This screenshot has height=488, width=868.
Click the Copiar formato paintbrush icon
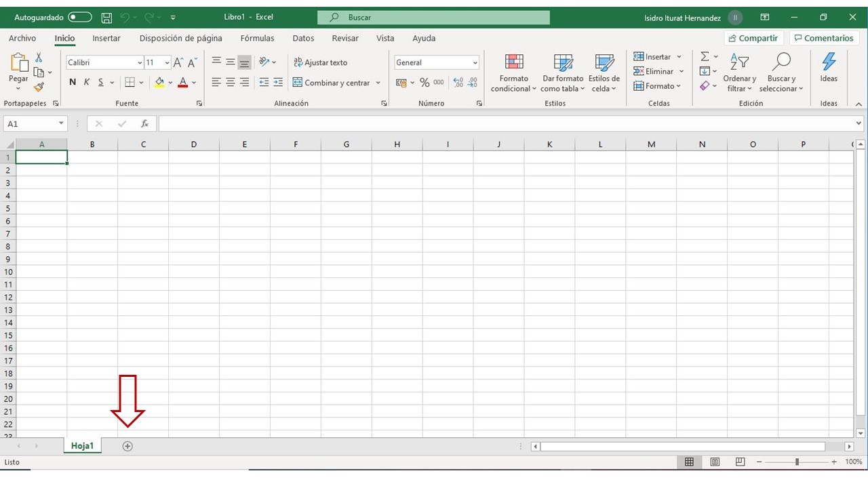click(39, 87)
